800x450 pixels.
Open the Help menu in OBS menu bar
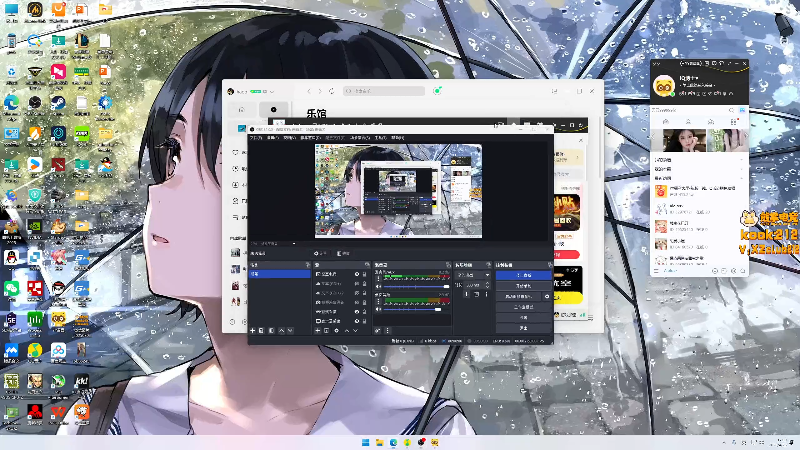(x=397, y=138)
